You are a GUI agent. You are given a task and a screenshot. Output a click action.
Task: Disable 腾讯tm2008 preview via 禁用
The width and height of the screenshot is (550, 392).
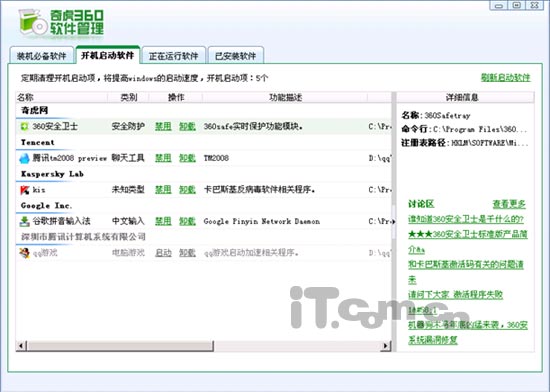pos(163,158)
